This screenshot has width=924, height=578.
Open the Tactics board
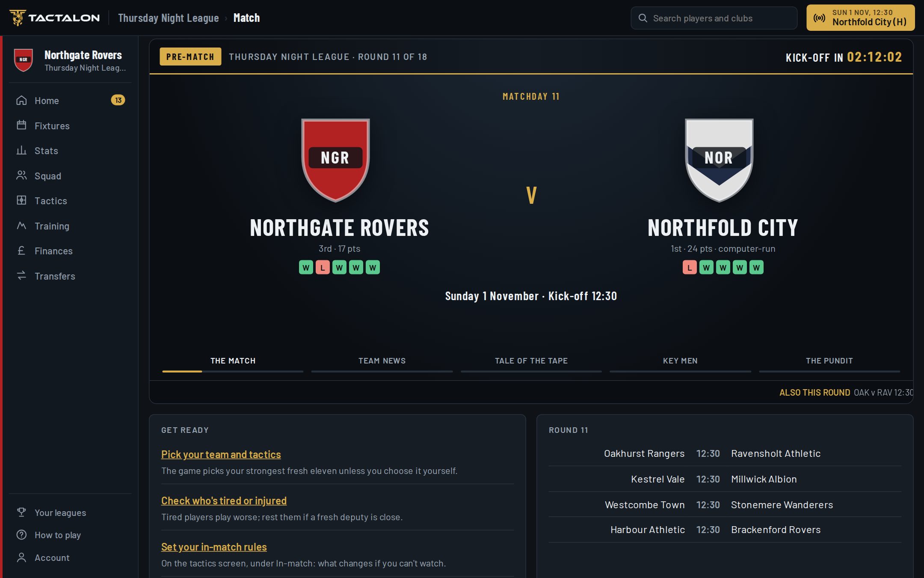point(70,201)
